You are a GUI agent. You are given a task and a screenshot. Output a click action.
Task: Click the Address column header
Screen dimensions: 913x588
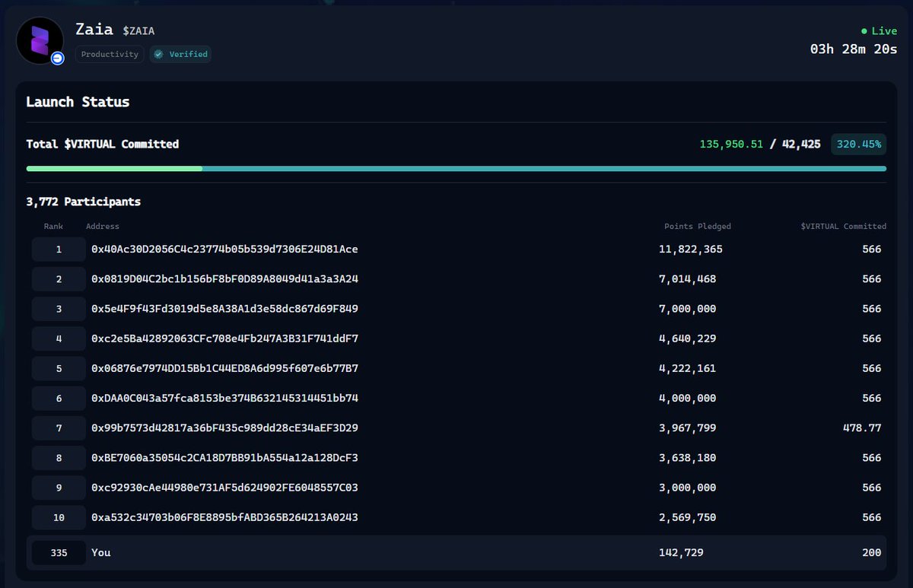click(103, 226)
